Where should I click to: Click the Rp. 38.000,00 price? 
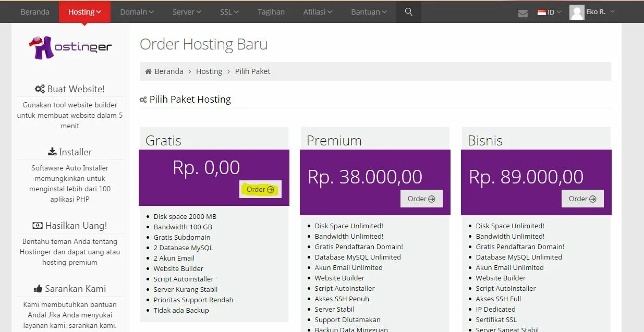365,177
